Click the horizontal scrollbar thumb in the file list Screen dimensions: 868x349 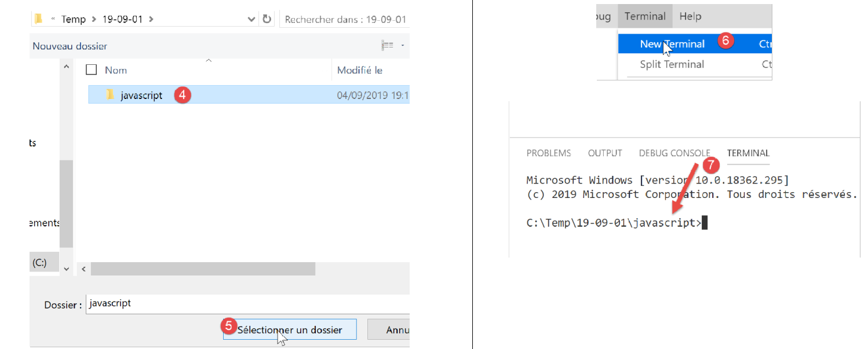point(203,269)
